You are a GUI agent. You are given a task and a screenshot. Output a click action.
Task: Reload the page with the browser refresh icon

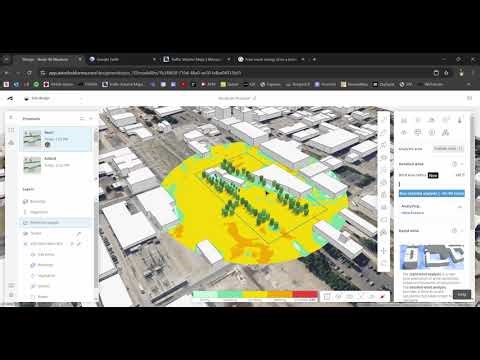pos(29,73)
